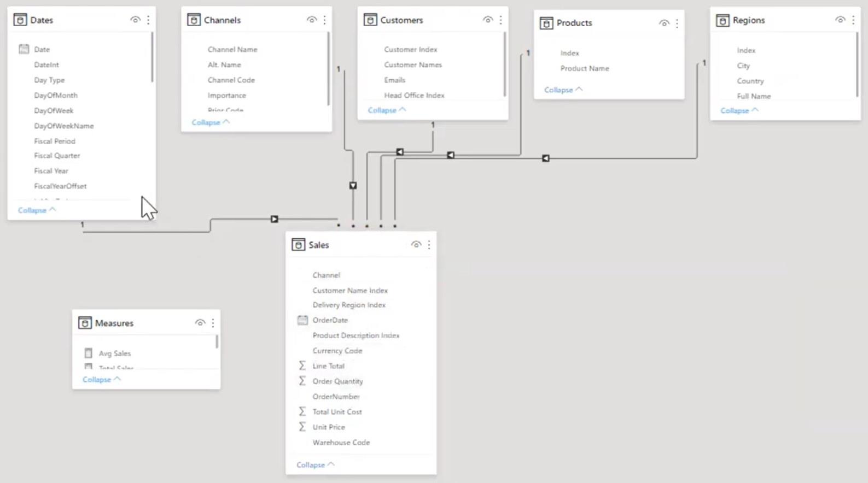
Task: Collapse the Customers table
Action: [387, 110]
